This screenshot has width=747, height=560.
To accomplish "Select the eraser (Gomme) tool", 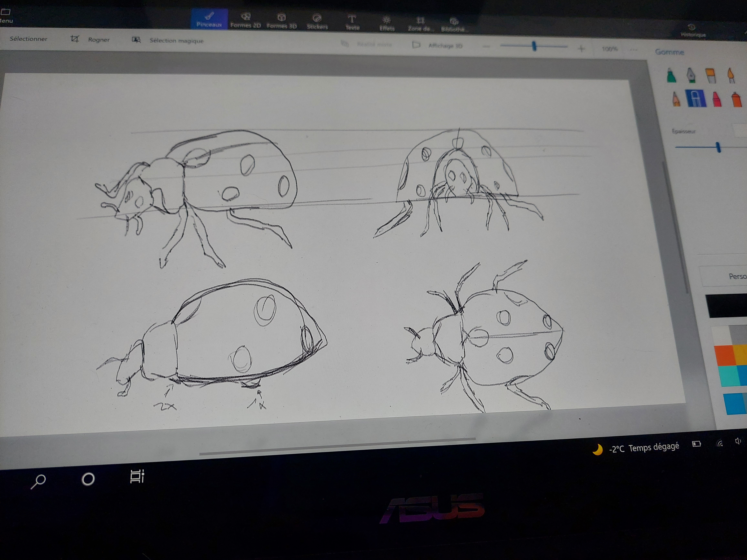I will [696, 99].
